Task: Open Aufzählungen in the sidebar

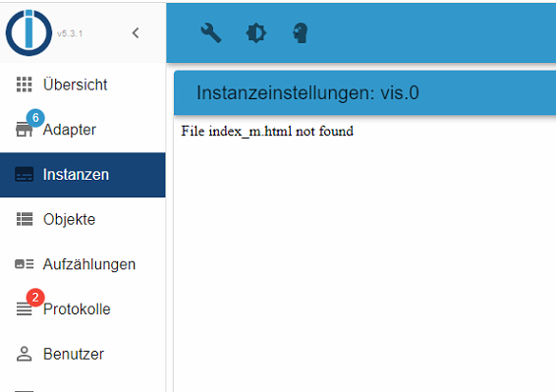Action: (83, 264)
